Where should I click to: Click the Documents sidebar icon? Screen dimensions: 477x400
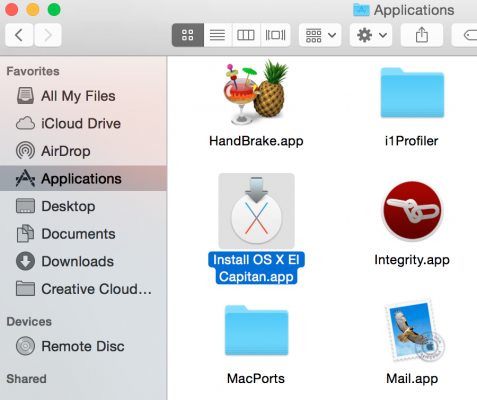25,233
